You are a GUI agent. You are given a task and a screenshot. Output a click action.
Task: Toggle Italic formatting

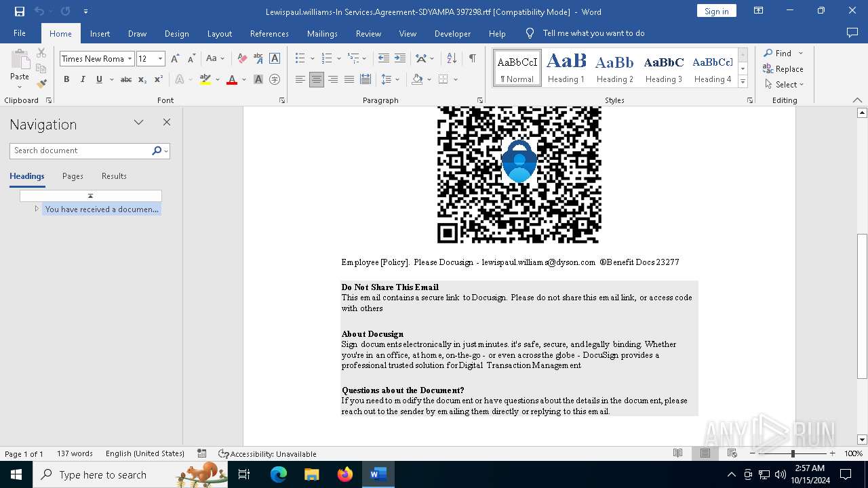pyautogui.click(x=83, y=79)
